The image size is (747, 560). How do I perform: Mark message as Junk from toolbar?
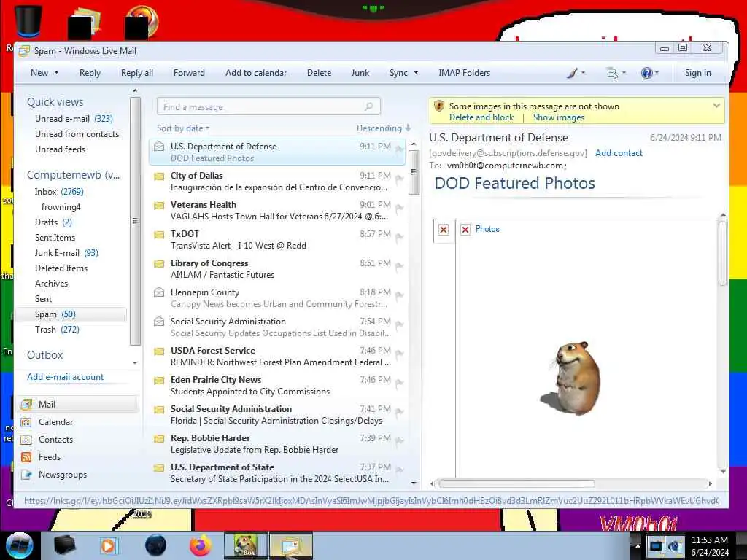pyautogui.click(x=360, y=73)
